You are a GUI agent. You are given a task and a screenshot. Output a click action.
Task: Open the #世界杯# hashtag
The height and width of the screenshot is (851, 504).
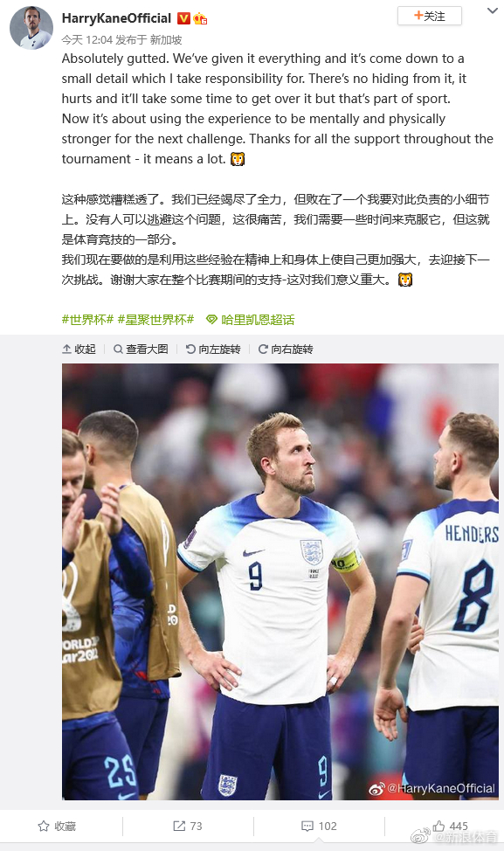click(87, 320)
